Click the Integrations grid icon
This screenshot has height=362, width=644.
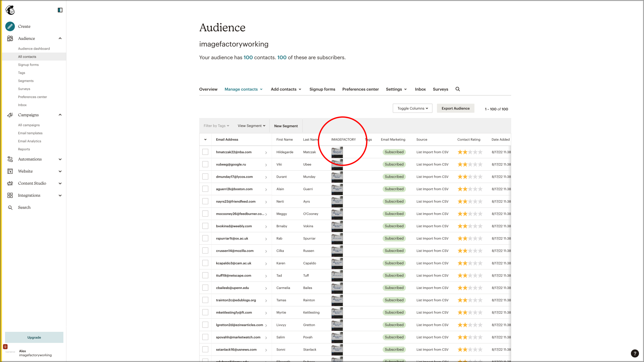pyautogui.click(x=10, y=195)
